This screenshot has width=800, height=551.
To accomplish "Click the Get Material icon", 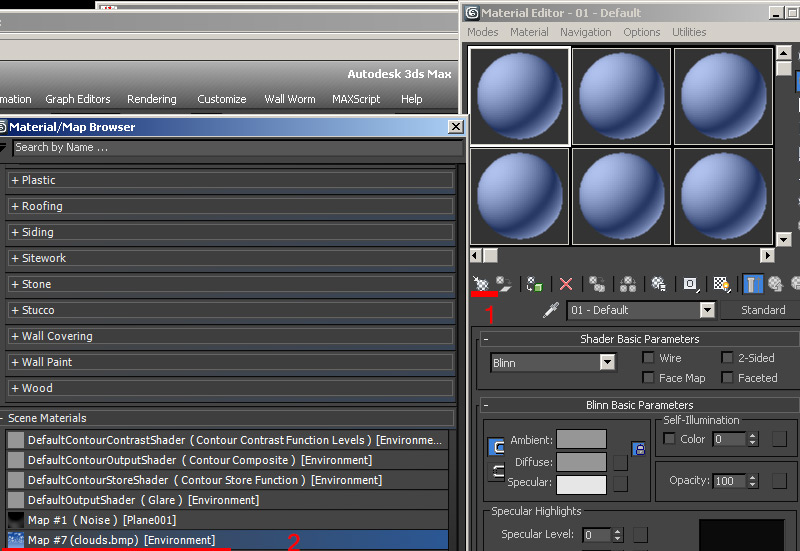I will click(x=481, y=283).
